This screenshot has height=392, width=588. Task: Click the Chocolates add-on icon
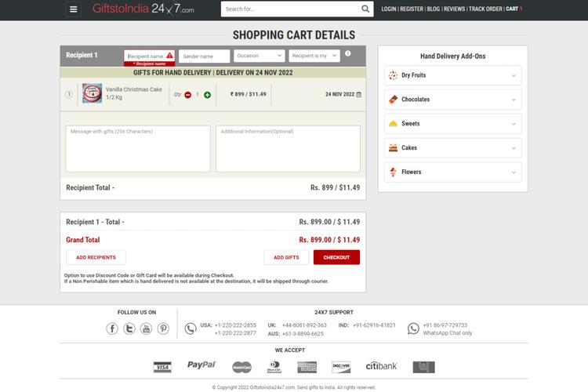393,100
